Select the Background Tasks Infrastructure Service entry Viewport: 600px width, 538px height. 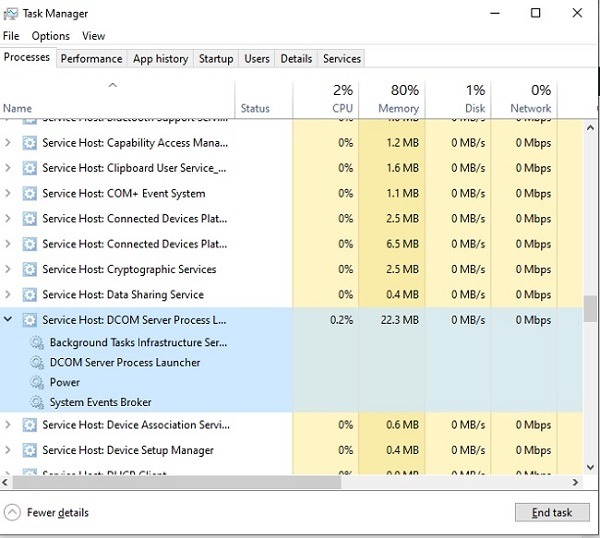pyautogui.click(x=138, y=342)
